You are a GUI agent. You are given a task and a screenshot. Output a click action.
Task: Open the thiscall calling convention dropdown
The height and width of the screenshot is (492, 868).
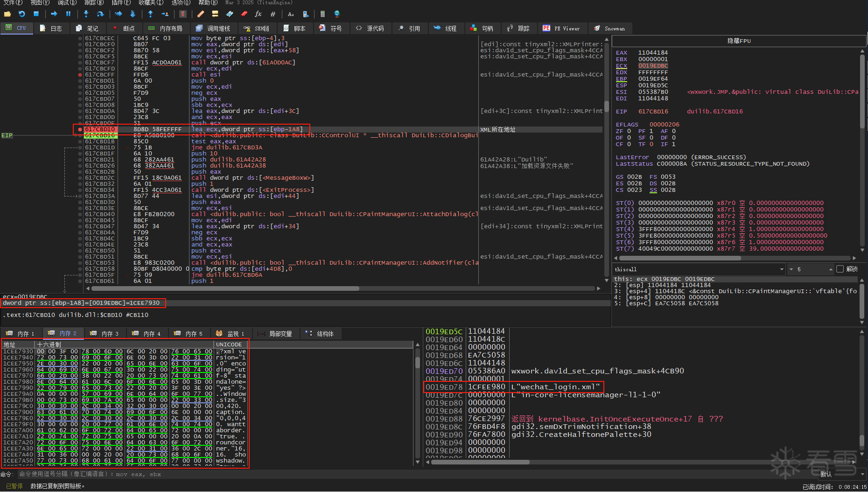782,269
